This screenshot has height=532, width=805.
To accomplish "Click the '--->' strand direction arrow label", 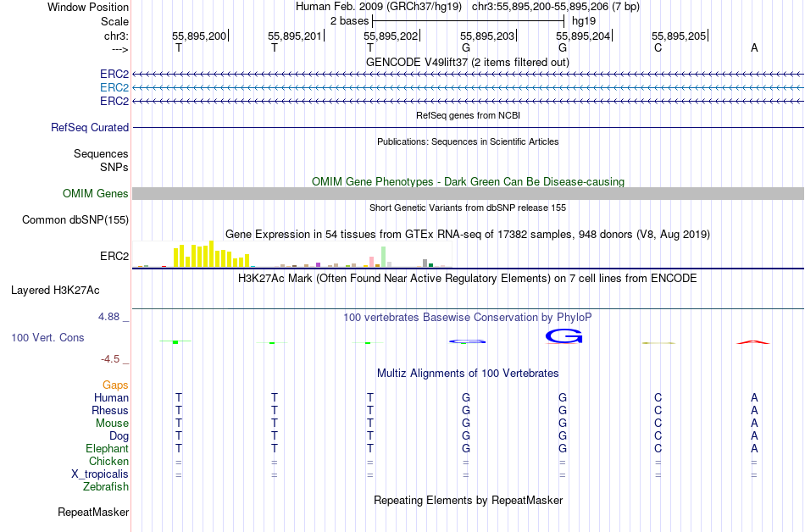I will tap(119, 49).
